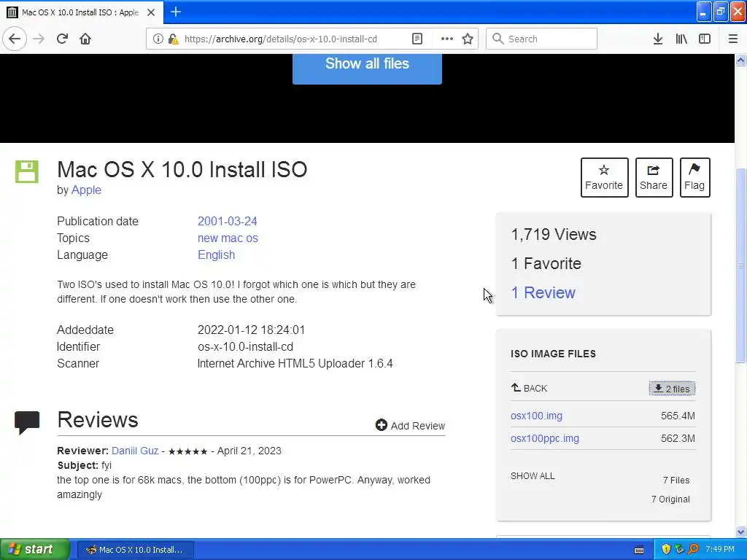
Task: Open the Apple creator link
Action: click(x=86, y=190)
